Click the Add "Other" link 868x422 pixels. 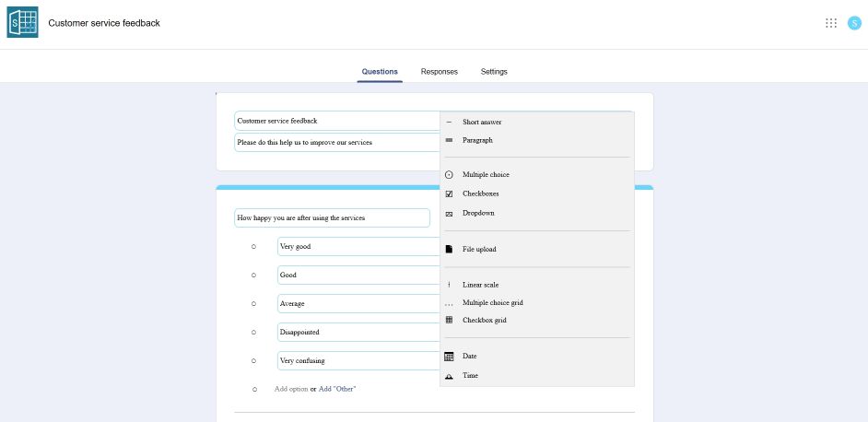(337, 389)
